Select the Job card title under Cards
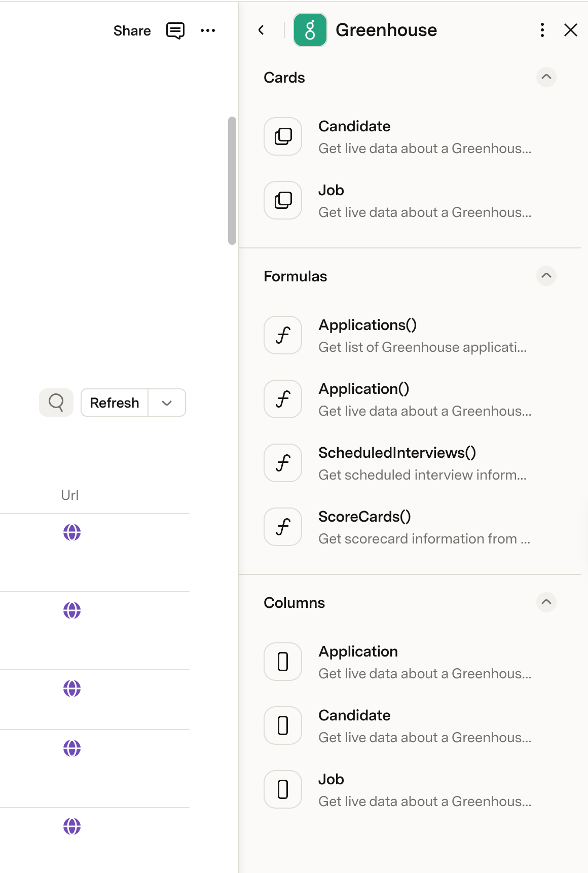588x873 pixels. point(331,190)
